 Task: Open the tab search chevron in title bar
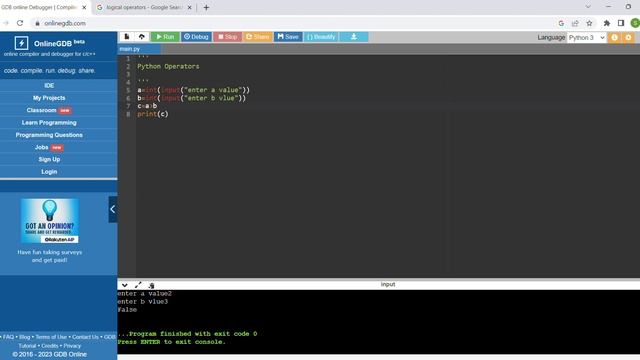coord(588,7)
